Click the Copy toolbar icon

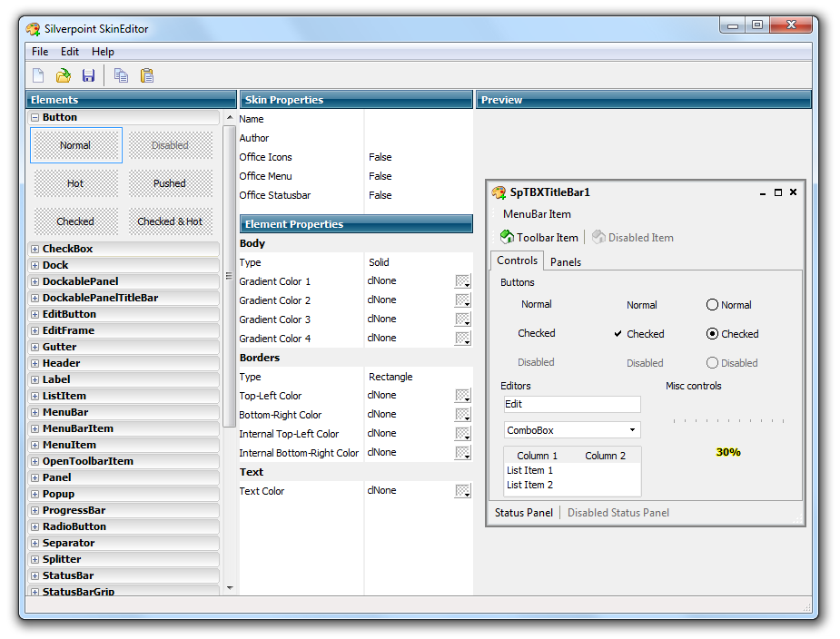coord(121,75)
